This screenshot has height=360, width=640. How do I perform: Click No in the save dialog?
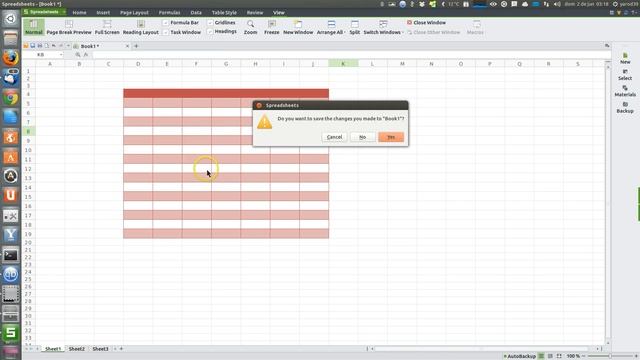(362, 137)
